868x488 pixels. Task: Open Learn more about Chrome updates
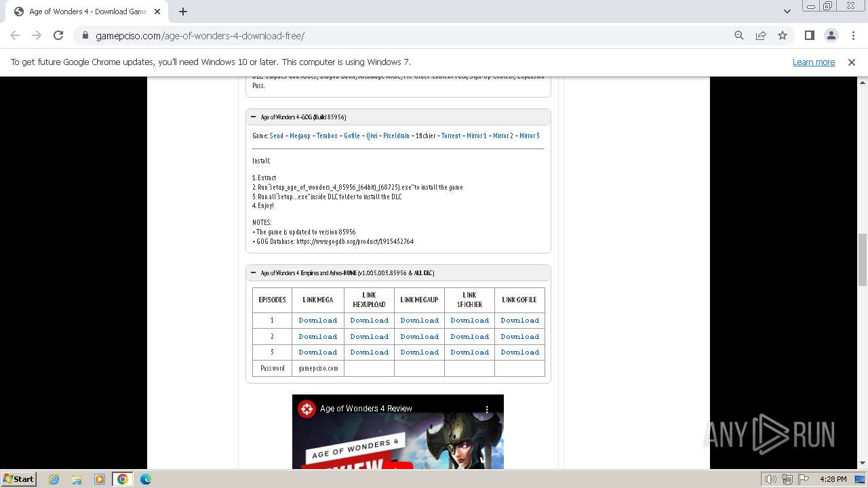tap(814, 62)
